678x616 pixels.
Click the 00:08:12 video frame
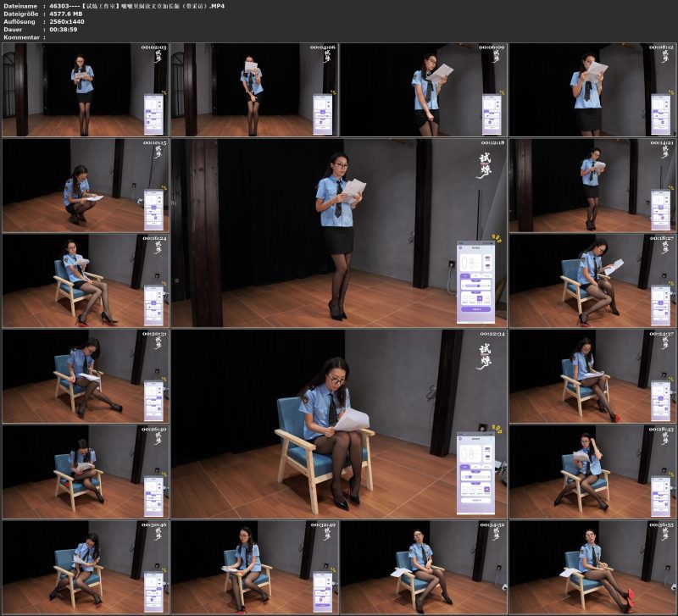point(592,90)
